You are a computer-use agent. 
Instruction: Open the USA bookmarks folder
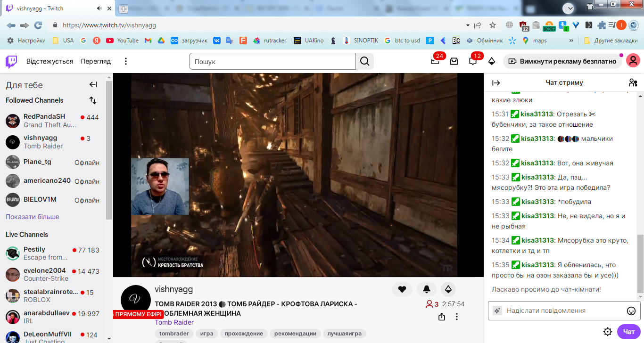point(63,41)
